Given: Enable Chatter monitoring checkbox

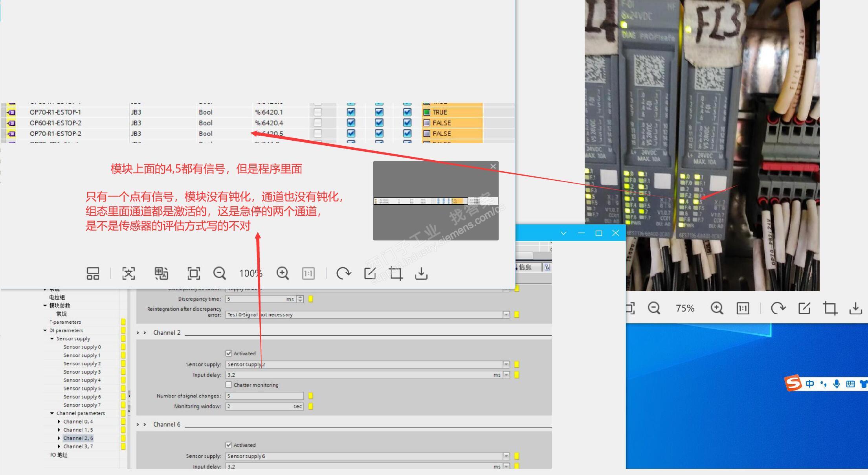Looking at the screenshot, I should pos(229,385).
